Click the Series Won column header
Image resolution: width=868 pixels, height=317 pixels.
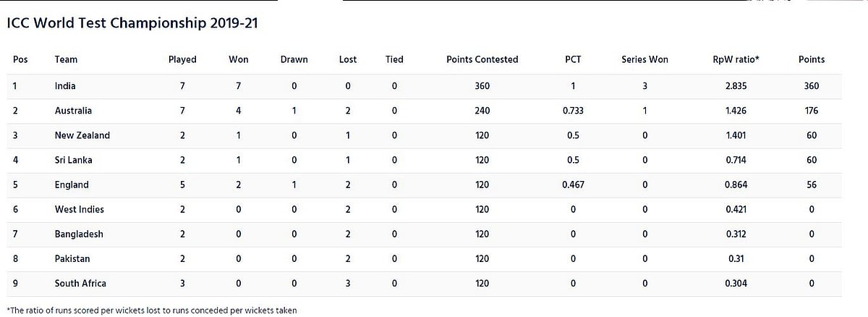click(x=644, y=59)
